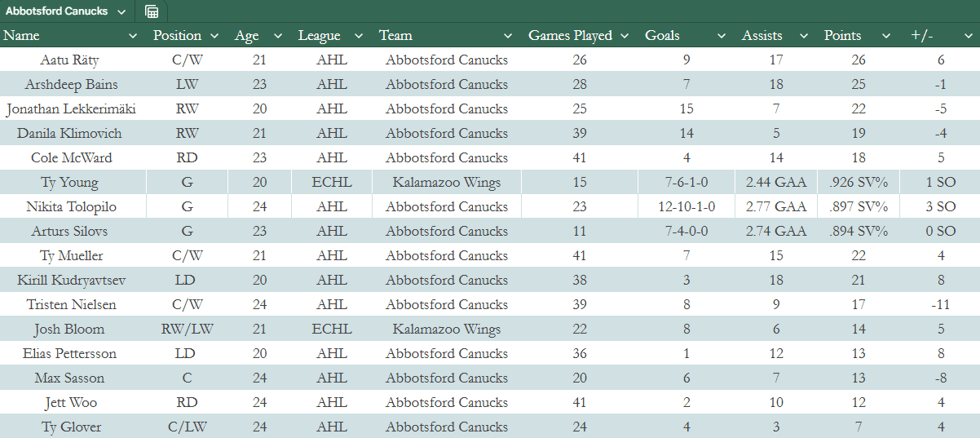The image size is (980, 438).
Task: Click Nikita Tolopilo's 12-10-1-0 record cell
Action: click(684, 207)
